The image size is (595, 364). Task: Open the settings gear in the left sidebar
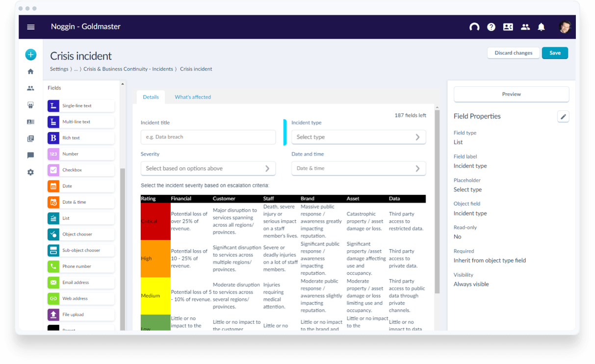point(30,172)
